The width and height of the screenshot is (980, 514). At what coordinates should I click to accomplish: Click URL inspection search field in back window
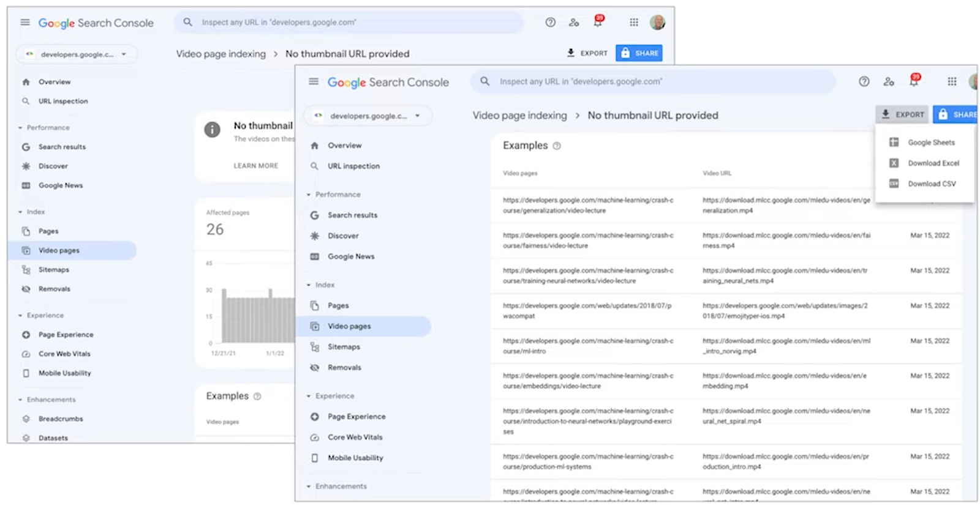point(350,23)
